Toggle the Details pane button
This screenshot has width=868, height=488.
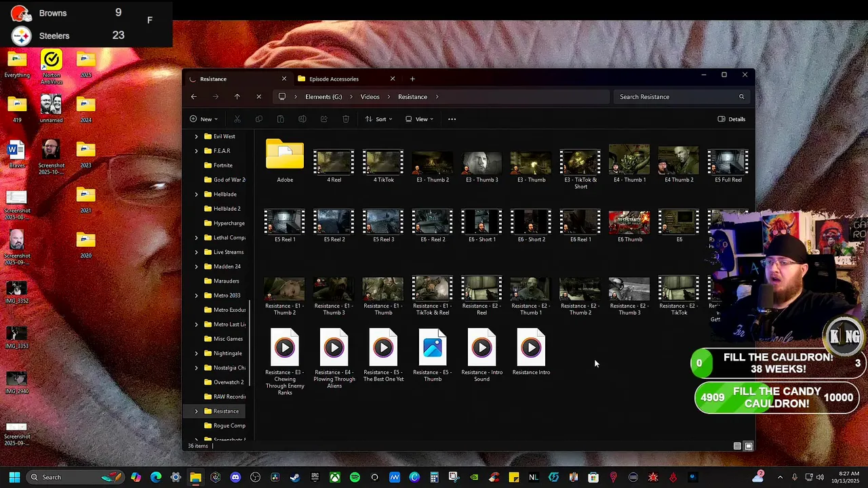click(x=732, y=119)
